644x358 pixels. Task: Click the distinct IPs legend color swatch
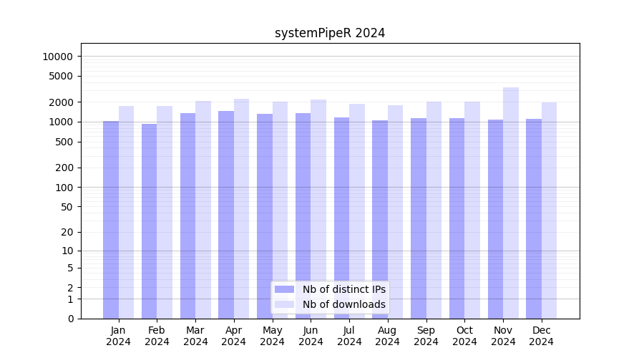284,289
